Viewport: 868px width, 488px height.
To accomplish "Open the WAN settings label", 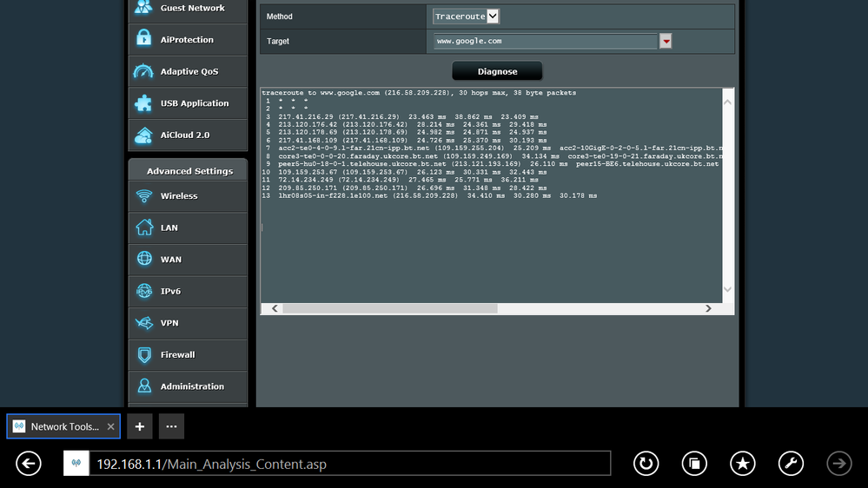I will point(170,260).
